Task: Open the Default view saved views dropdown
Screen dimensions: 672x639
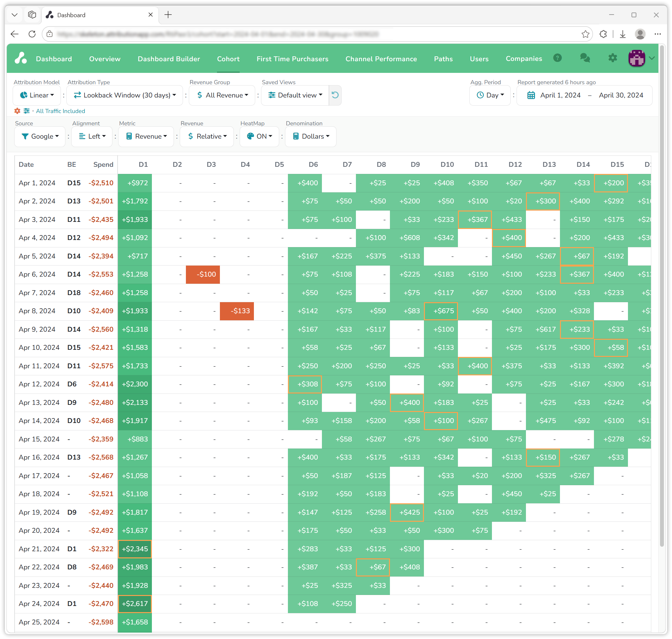Action: point(295,95)
